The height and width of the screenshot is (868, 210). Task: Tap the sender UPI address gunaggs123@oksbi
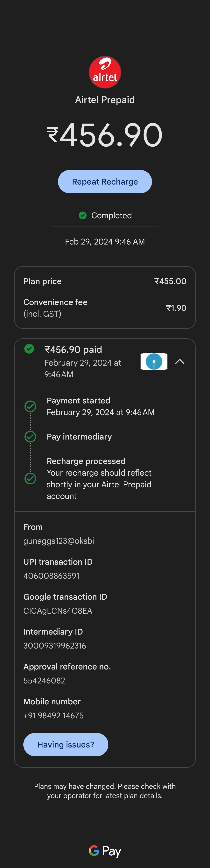point(59,541)
